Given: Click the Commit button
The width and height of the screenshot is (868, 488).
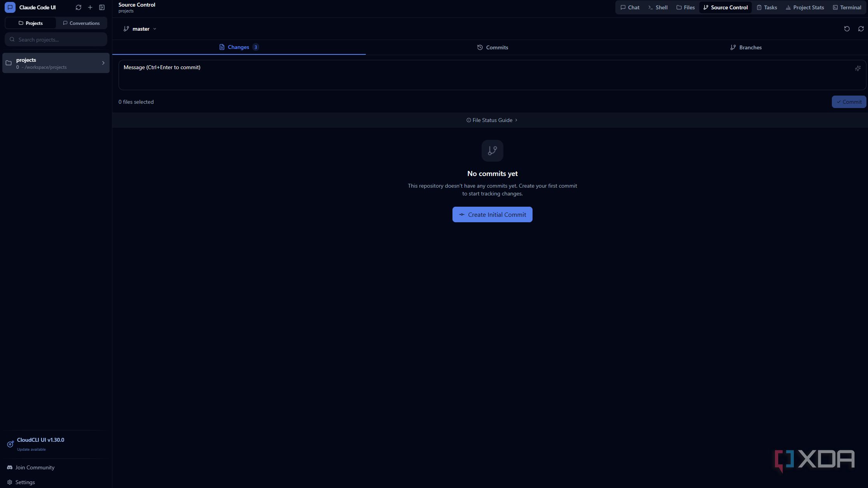Looking at the screenshot, I should (849, 102).
